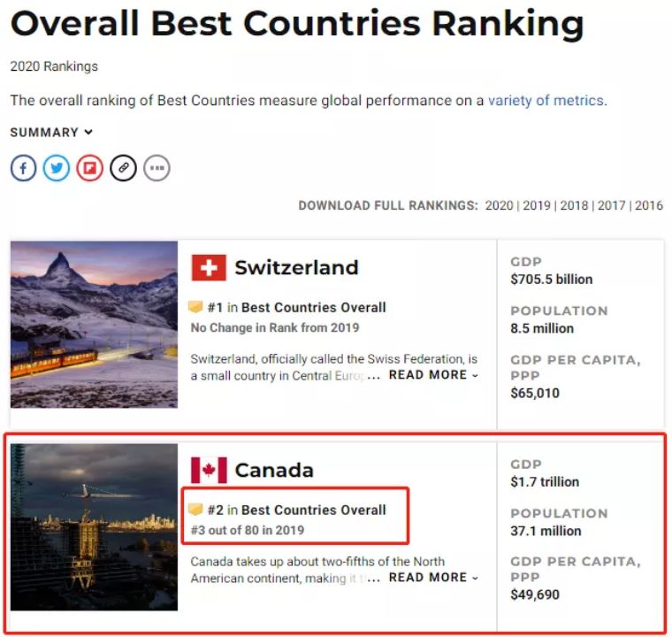The width and height of the screenshot is (672, 637).
Task: Expand the Summary section
Action: pos(51,133)
